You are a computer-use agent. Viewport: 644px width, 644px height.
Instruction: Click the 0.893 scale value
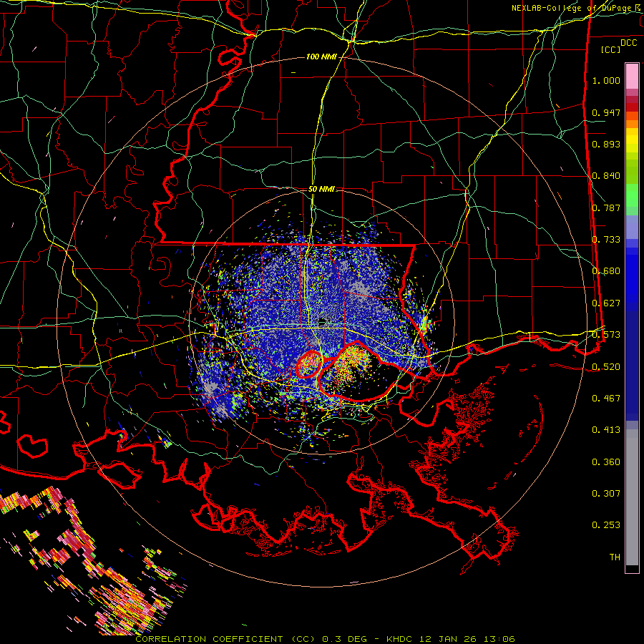point(606,144)
